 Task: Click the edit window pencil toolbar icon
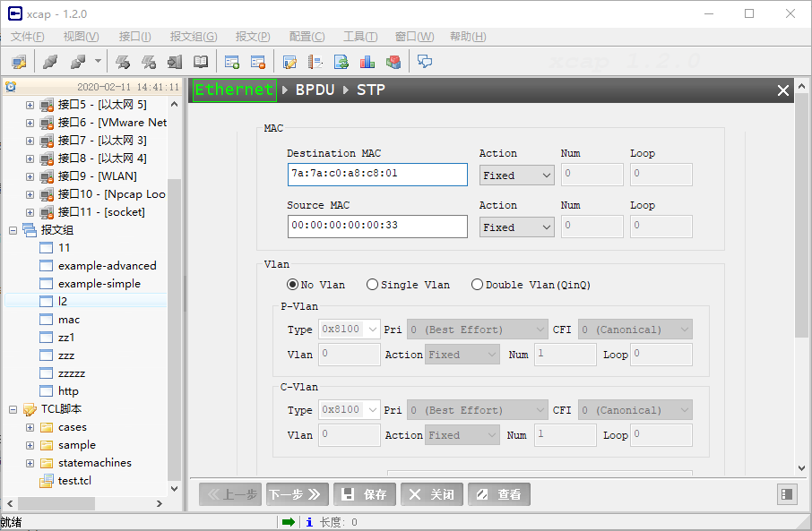(289, 62)
